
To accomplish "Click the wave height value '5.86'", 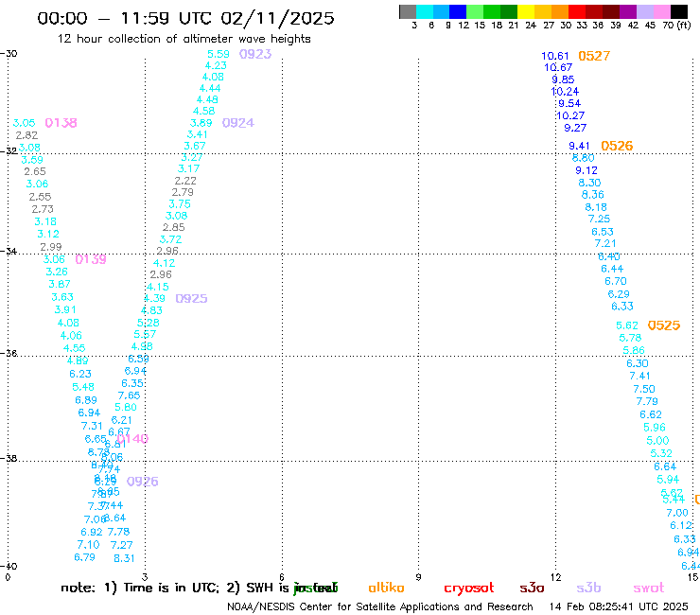I will [634, 351].
